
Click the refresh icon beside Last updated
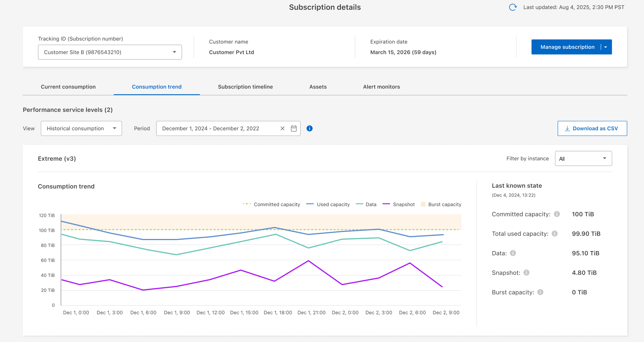click(x=513, y=7)
